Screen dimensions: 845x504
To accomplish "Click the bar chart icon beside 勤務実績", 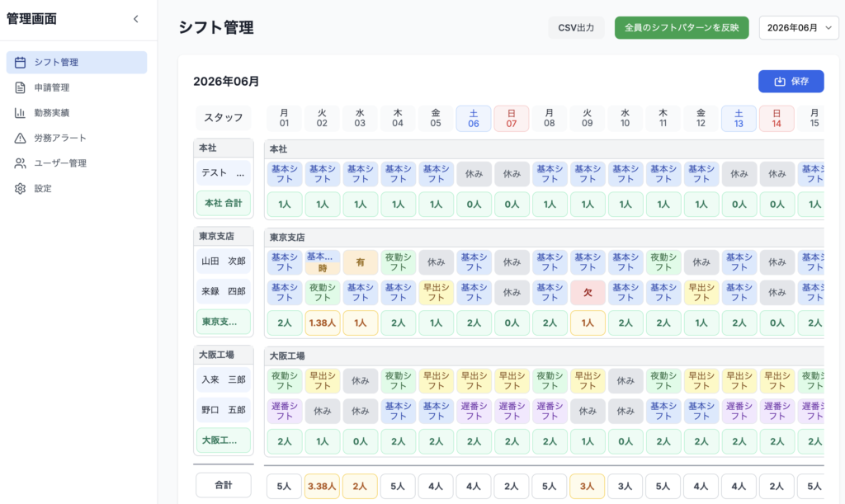I will pos(20,113).
